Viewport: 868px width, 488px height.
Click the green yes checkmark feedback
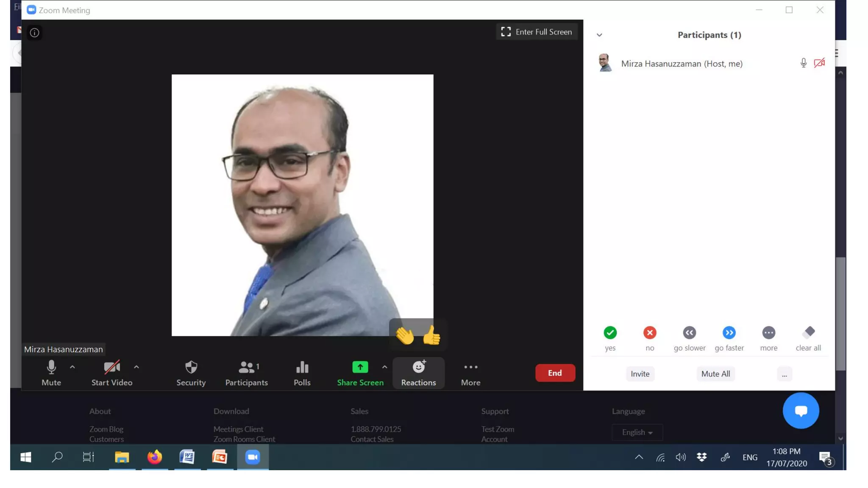click(610, 333)
